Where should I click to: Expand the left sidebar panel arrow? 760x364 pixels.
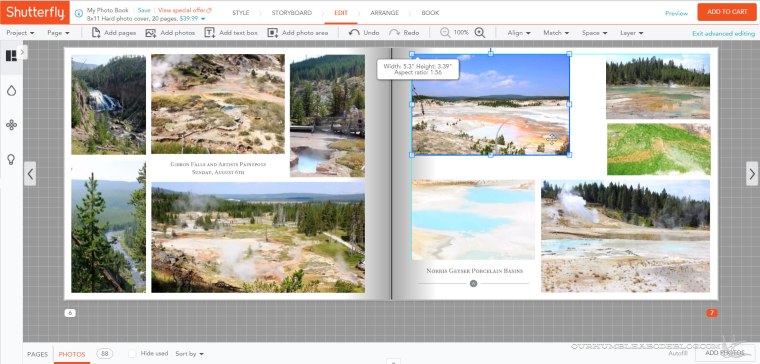pos(22,52)
